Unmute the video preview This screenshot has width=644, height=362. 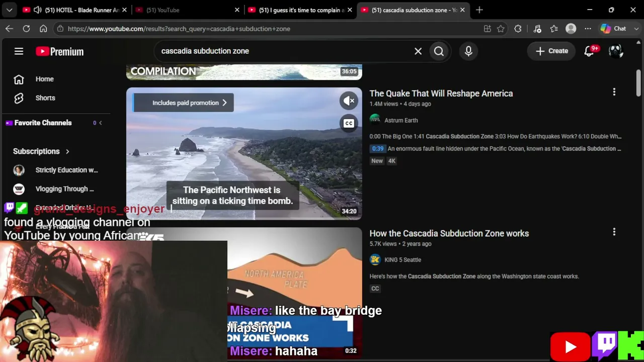click(x=349, y=101)
